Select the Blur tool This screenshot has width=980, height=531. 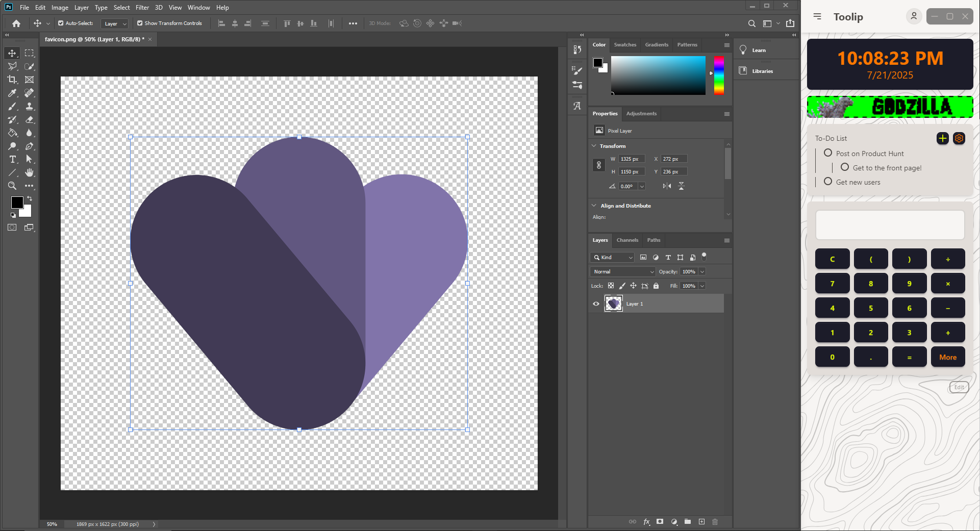(30, 133)
